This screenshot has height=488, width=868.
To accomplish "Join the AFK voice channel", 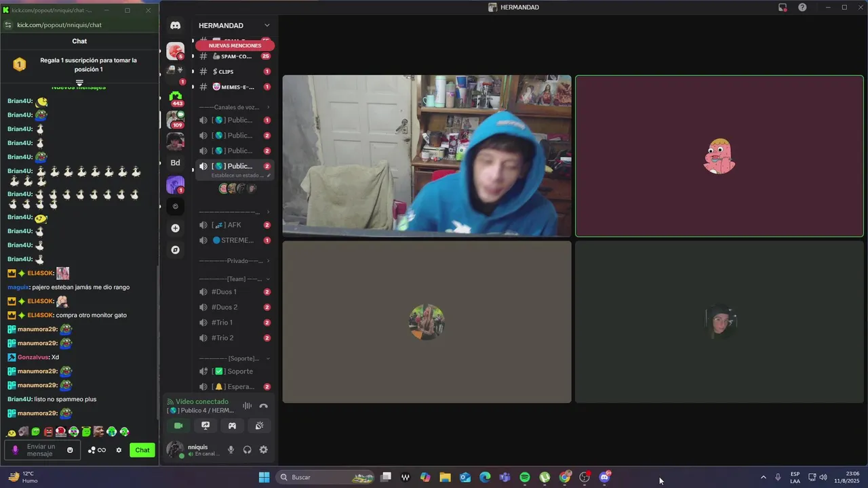I will point(234,225).
